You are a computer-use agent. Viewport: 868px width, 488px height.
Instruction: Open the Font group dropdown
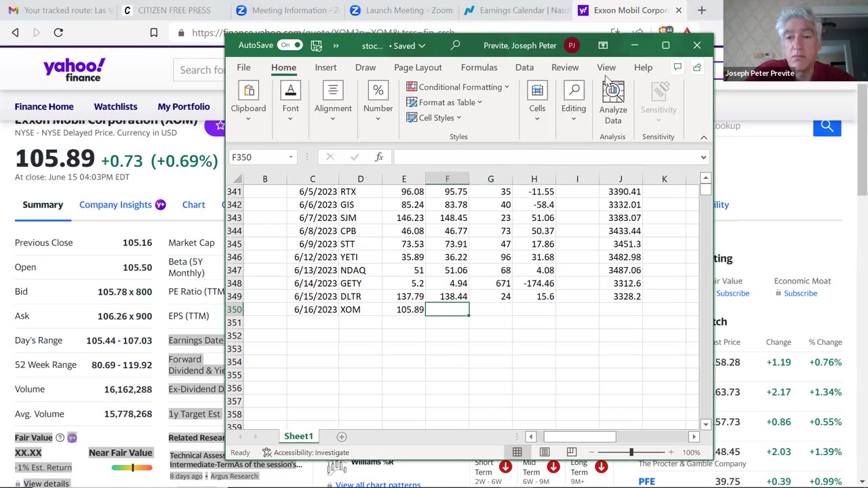(x=290, y=102)
